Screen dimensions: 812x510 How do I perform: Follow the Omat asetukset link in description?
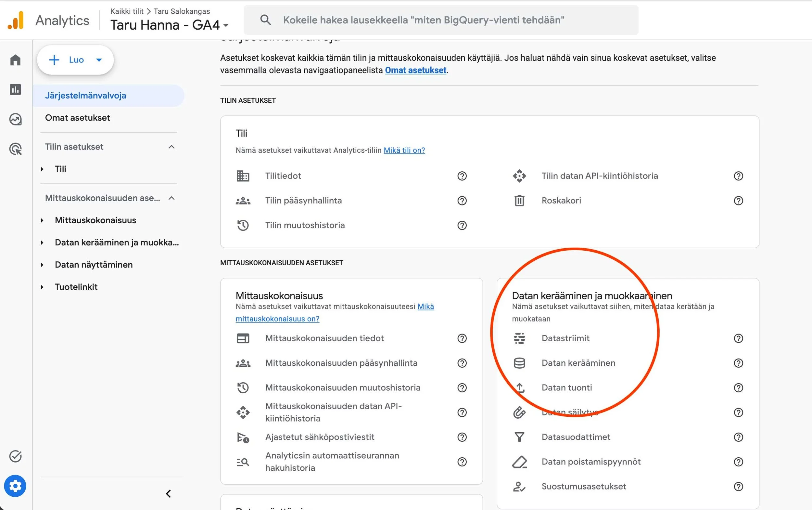416,70
